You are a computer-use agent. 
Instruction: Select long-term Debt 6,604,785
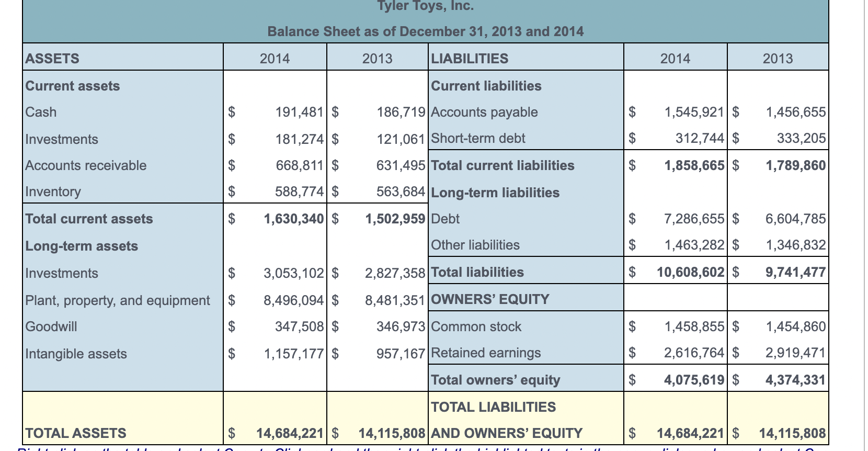coord(796,219)
